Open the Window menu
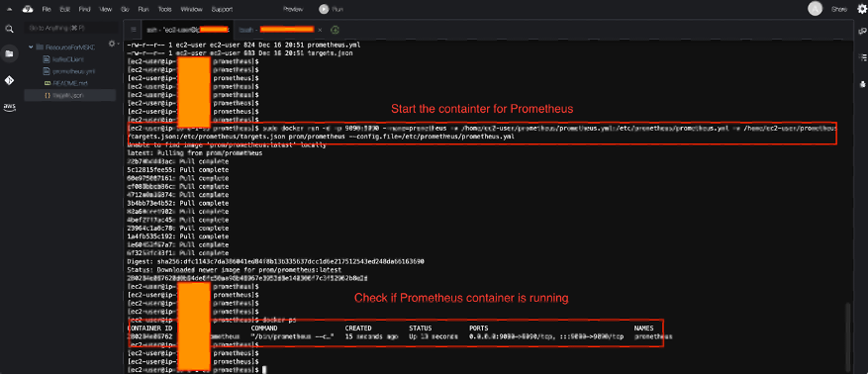Image resolution: width=868 pixels, height=375 pixels. click(x=191, y=10)
